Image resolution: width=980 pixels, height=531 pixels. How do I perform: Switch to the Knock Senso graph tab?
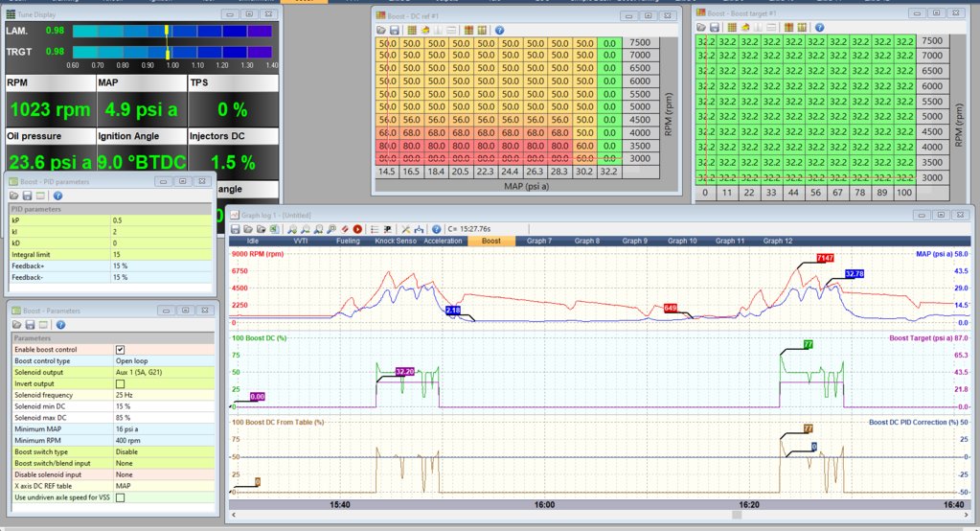(x=395, y=241)
